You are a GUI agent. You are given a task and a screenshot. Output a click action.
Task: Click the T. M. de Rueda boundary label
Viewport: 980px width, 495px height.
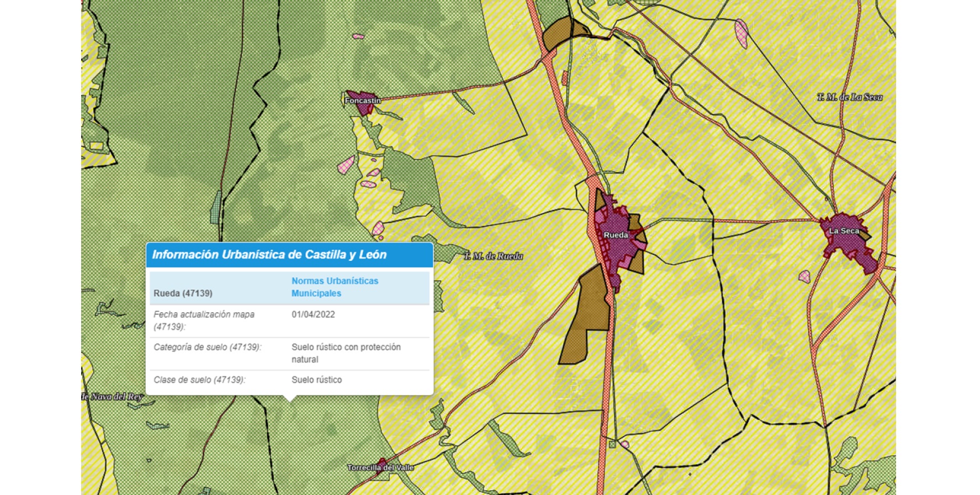coord(493,256)
